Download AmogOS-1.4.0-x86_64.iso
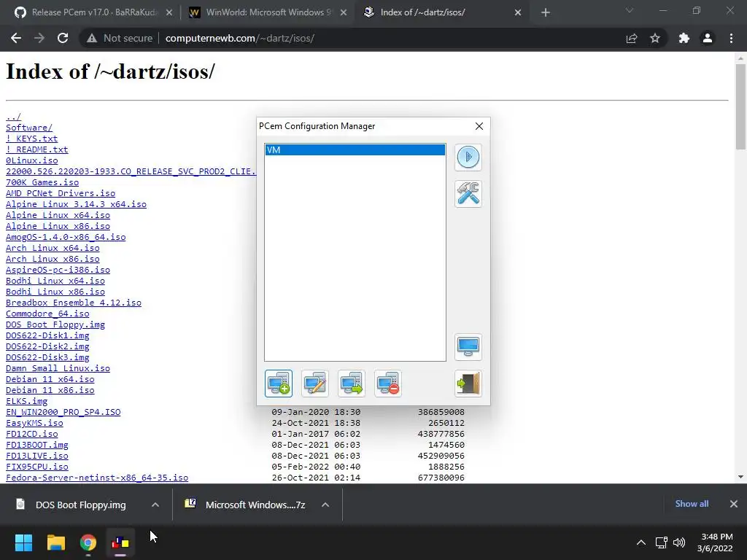The width and height of the screenshot is (747, 560). pos(66,237)
